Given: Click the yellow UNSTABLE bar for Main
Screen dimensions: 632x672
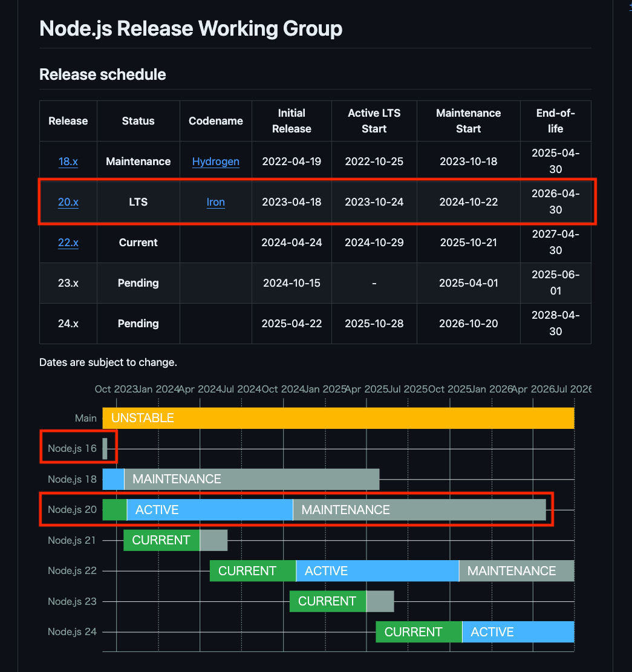Looking at the screenshot, I should pos(338,419).
